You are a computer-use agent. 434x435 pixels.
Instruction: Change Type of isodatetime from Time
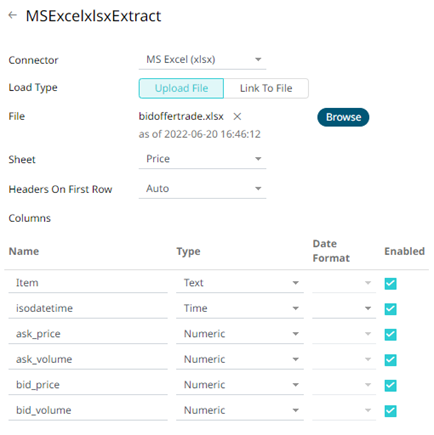tap(240, 309)
